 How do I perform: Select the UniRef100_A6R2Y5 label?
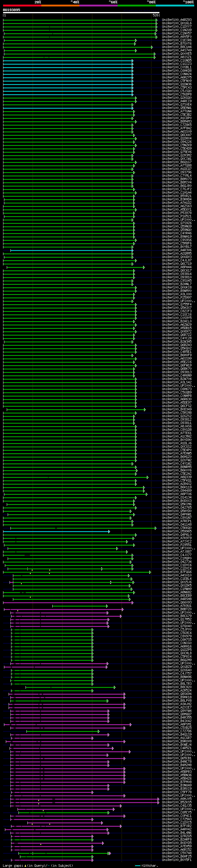click(177, 78)
